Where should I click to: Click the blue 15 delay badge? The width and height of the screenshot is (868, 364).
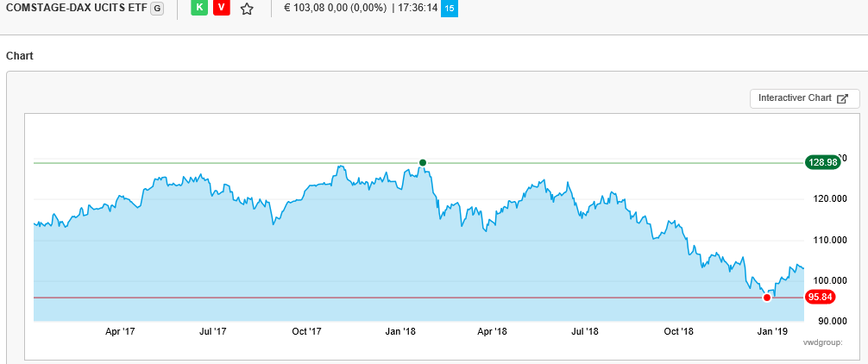pos(450,9)
